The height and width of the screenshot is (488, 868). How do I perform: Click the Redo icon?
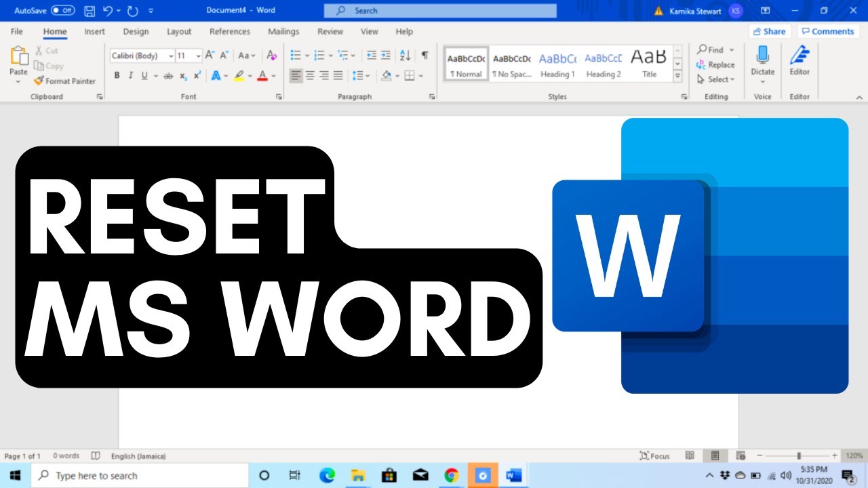point(133,11)
